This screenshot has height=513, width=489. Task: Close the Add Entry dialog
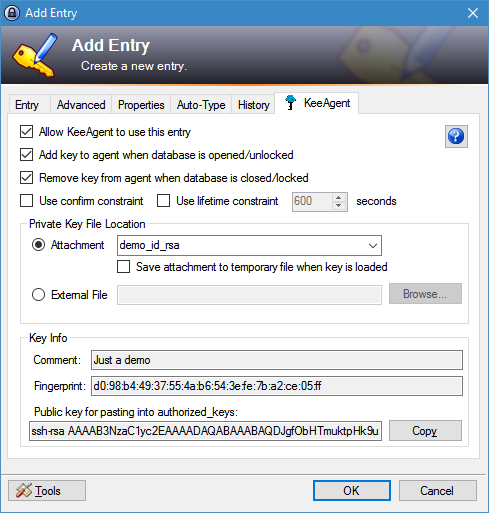(473, 13)
